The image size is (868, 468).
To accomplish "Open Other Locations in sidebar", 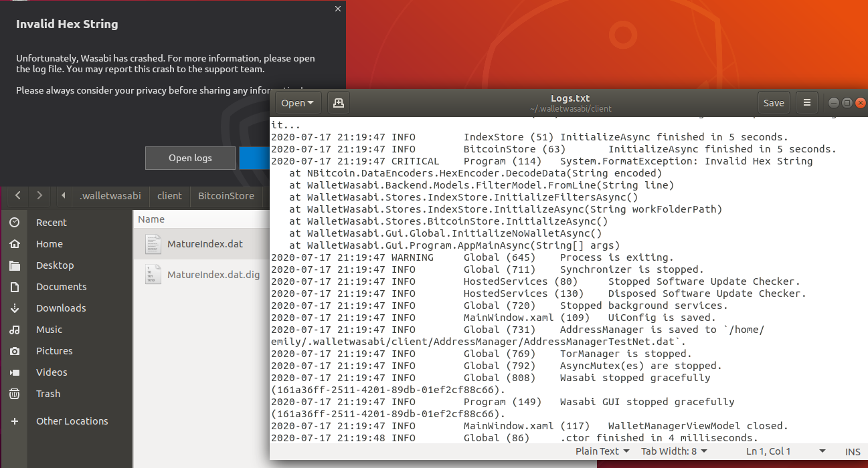I will tap(72, 421).
